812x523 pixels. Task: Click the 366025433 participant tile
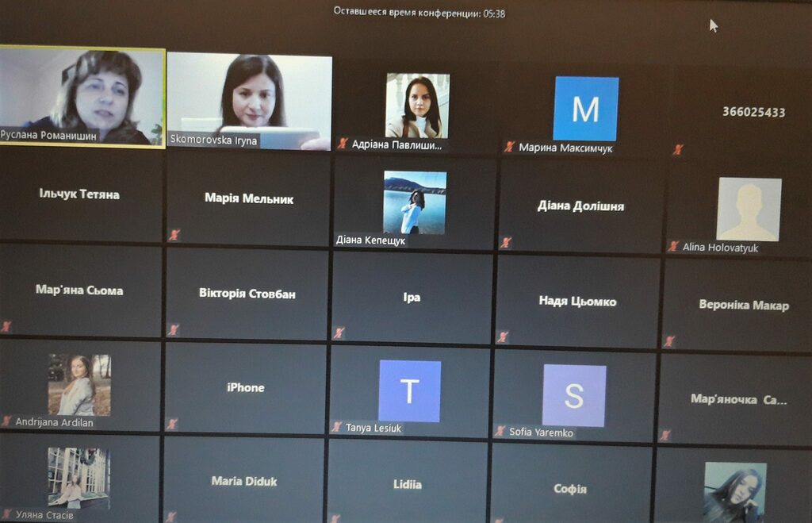[741, 111]
